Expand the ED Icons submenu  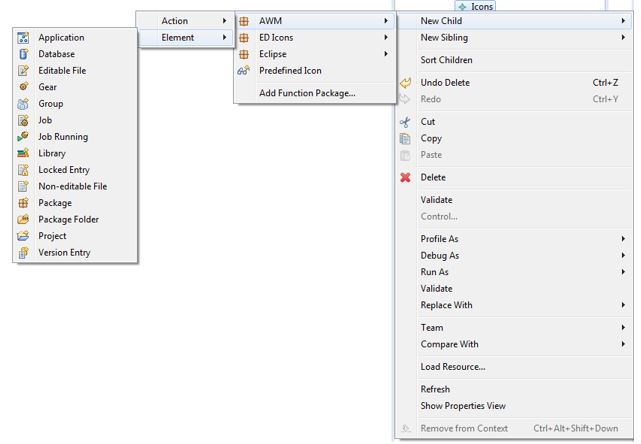(x=386, y=38)
